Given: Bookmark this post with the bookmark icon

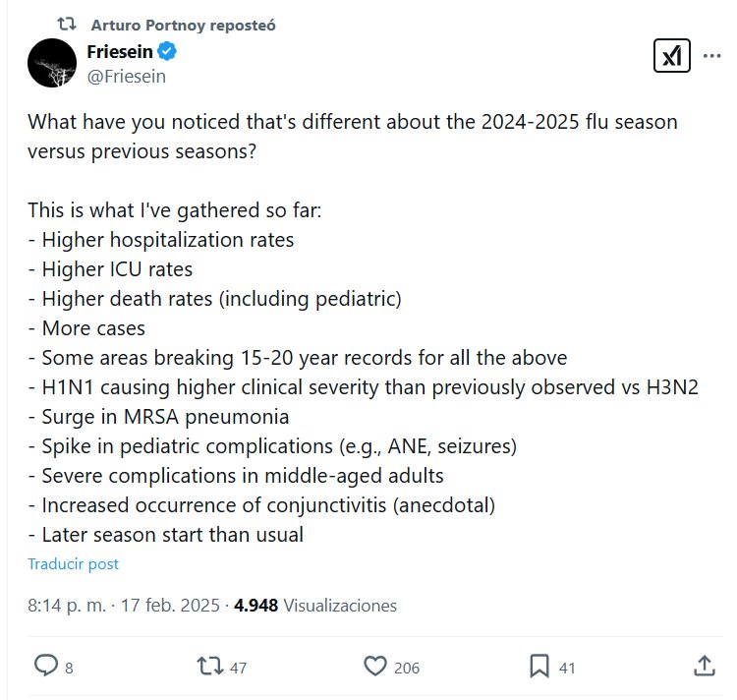Looking at the screenshot, I should pyautogui.click(x=539, y=666).
